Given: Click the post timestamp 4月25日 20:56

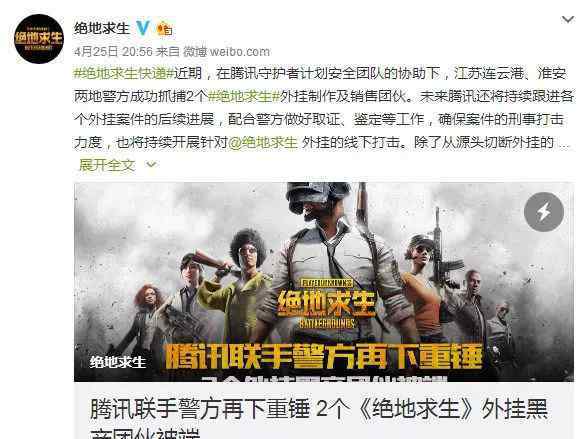Looking at the screenshot, I should 113,51.
